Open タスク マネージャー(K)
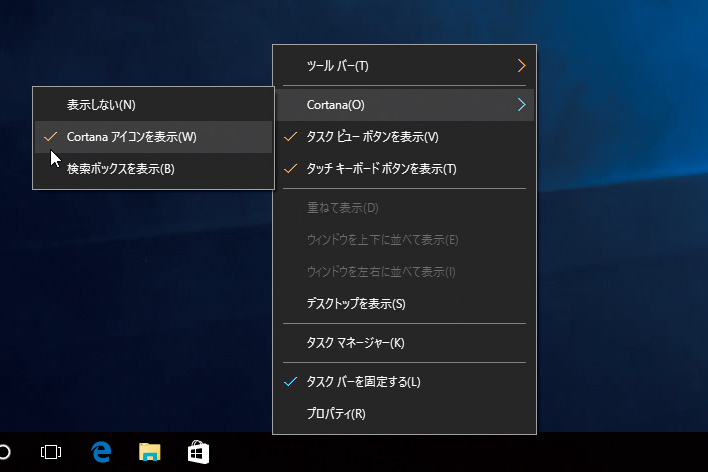 405,343
